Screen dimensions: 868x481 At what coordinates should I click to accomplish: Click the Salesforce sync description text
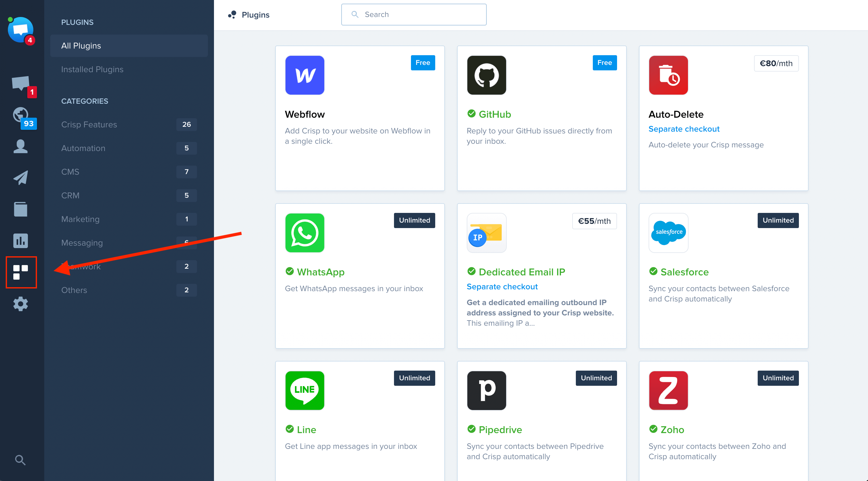pos(719,294)
